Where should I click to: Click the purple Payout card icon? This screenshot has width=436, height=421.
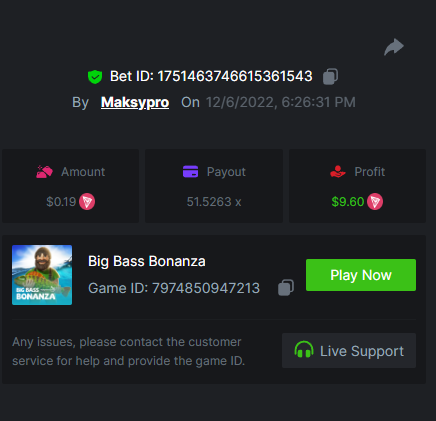click(x=190, y=172)
